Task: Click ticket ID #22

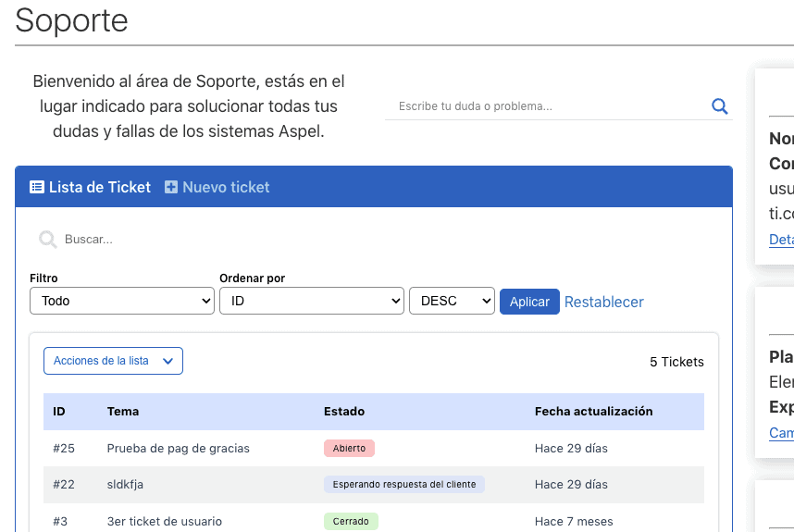Action: point(64,485)
